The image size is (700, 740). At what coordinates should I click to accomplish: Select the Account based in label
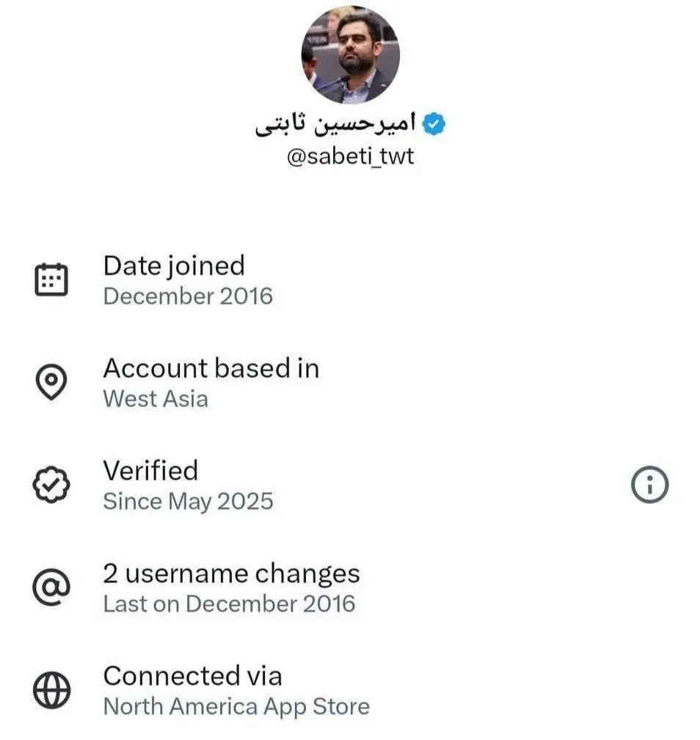(211, 367)
